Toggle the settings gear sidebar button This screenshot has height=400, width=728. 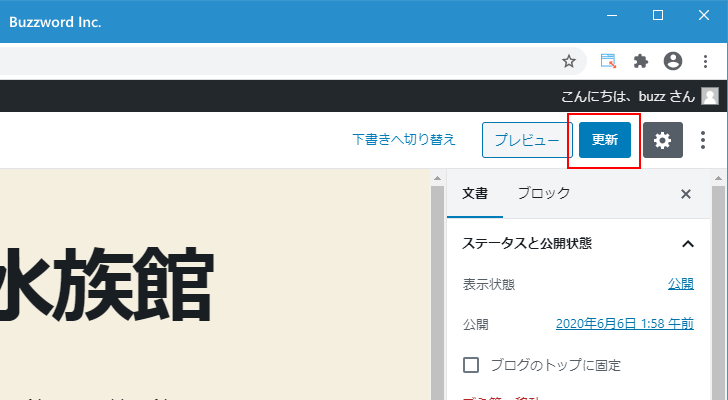pos(663,140)
